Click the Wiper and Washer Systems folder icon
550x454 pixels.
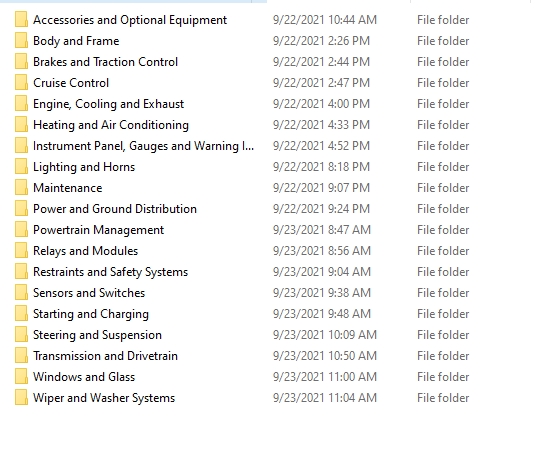(21, 398)
